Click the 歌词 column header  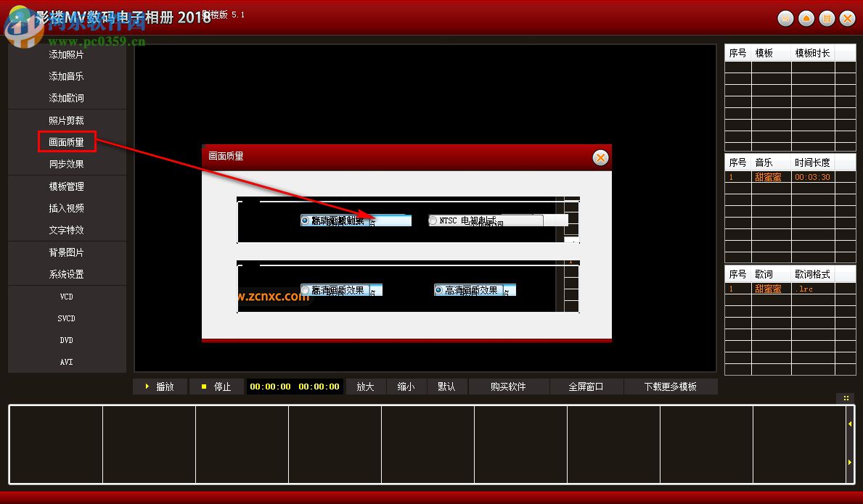click(x=771, y=274)
